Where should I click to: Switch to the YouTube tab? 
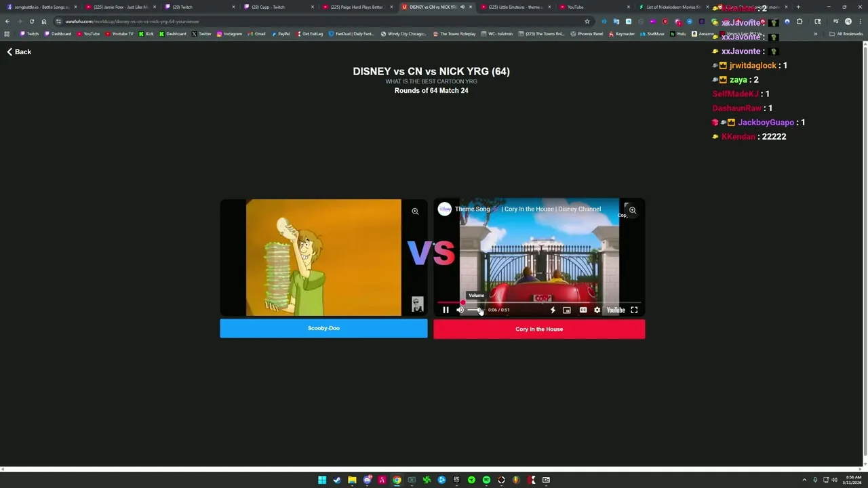(595, 7)
